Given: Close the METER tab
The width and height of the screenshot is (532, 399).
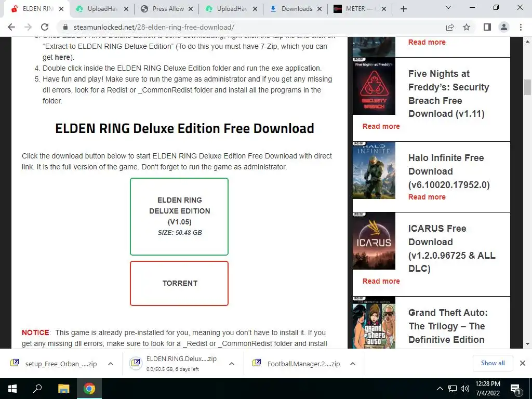Looking at the screenshot, I should (x=384, y=9).
